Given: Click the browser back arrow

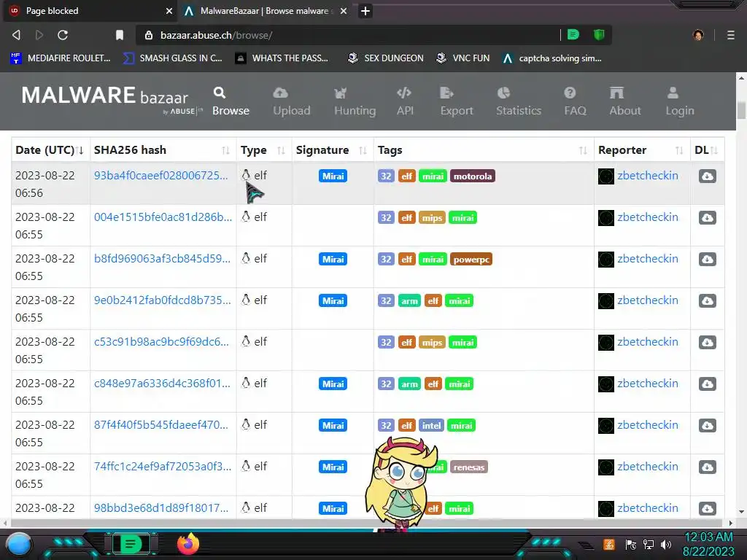Looking at the screenshot, I should 16,35.
